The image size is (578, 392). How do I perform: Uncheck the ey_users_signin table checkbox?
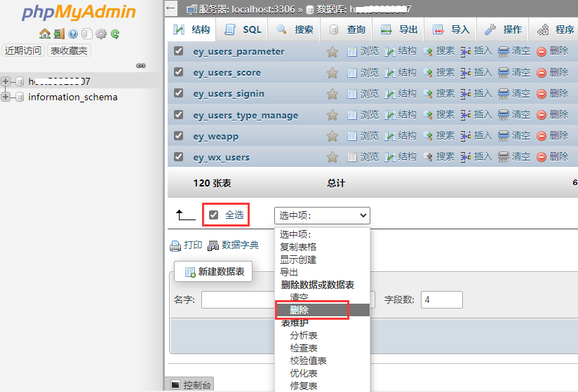178,93
